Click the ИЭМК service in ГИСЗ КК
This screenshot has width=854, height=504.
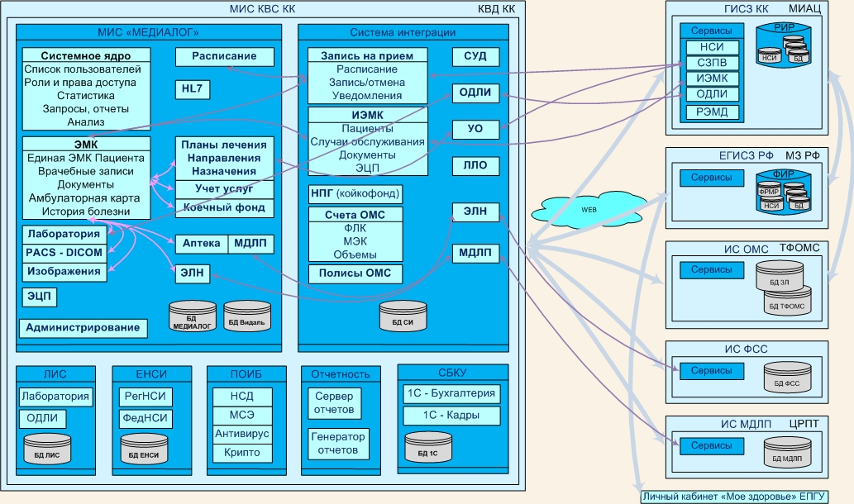712,78
